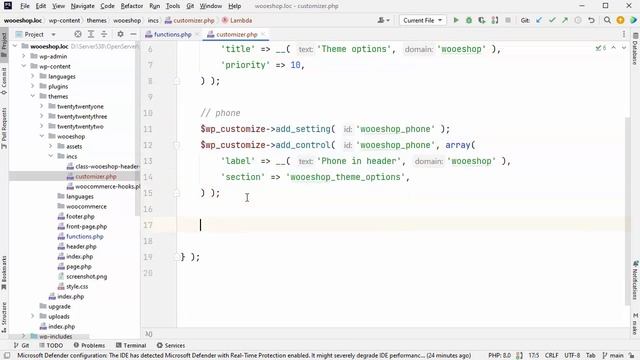This screenshot has width=640, height=360.
Task: Collapse the wooeshop theme folder
Action: coord(42,136)
